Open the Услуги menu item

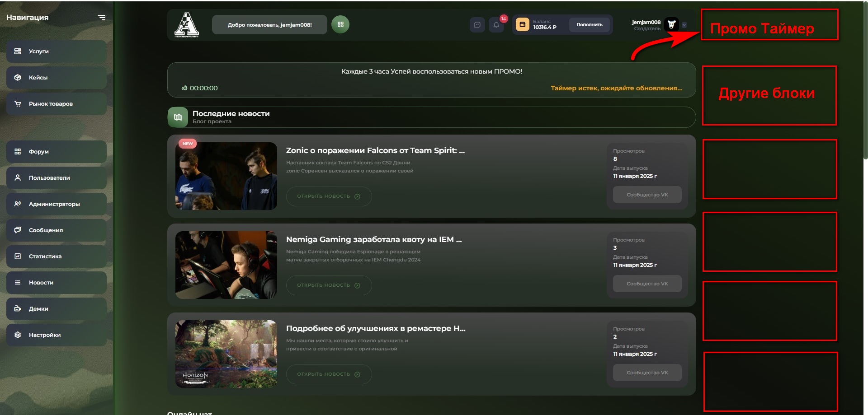coord(56,51)
